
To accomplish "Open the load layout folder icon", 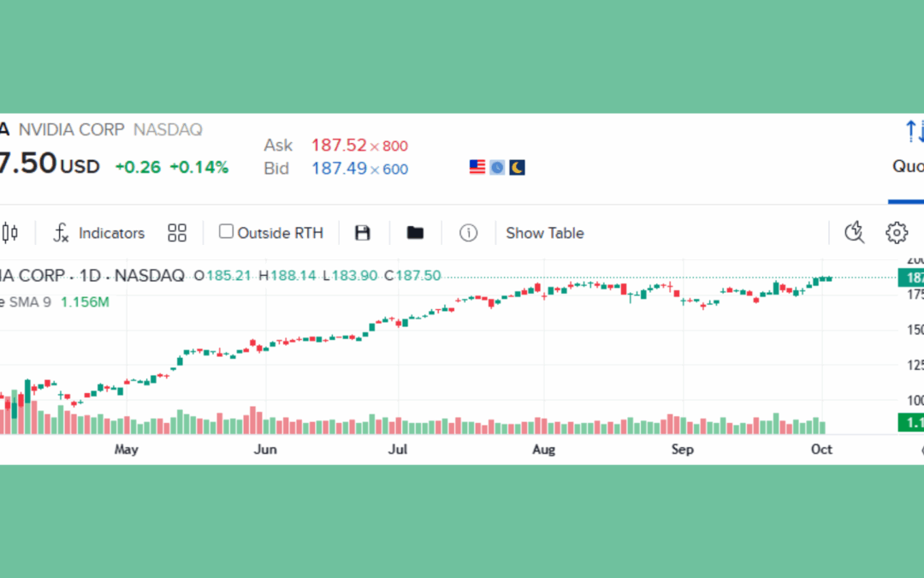I will click(415, 232).
